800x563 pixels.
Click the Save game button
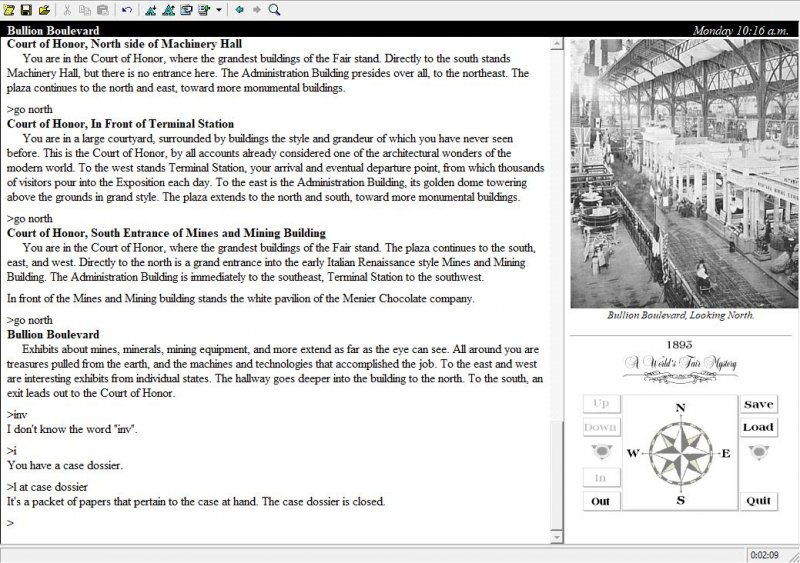coord(759,404)
